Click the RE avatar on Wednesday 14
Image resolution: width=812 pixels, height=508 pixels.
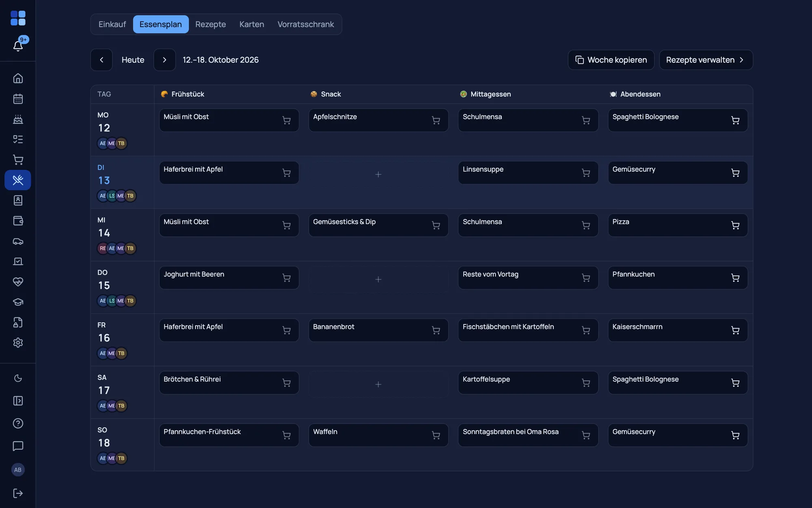(x=103, y=248)
